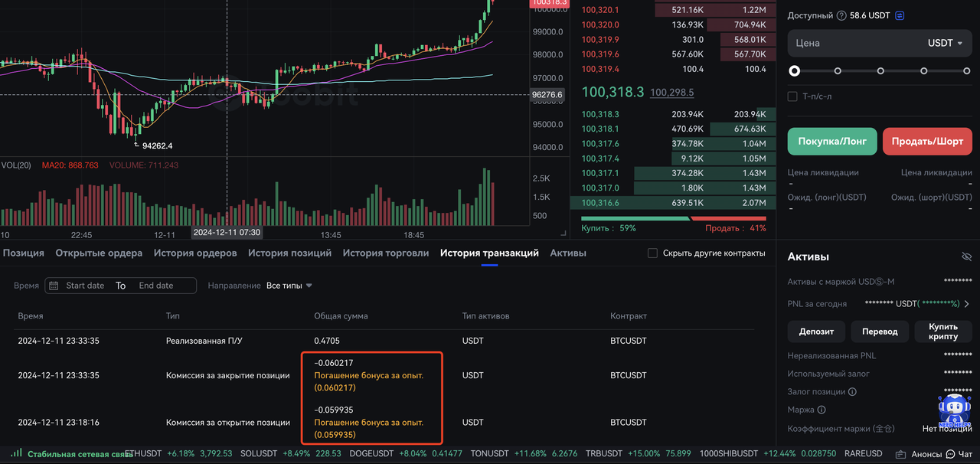Set the amount slider to the middle stop
980x464 pixels.
point(880,71)
